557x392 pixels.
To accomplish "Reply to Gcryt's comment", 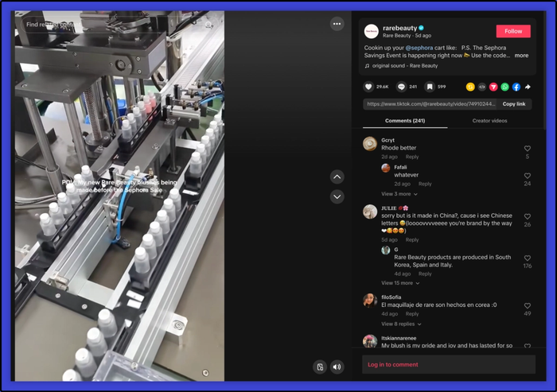I will point(412,157).
